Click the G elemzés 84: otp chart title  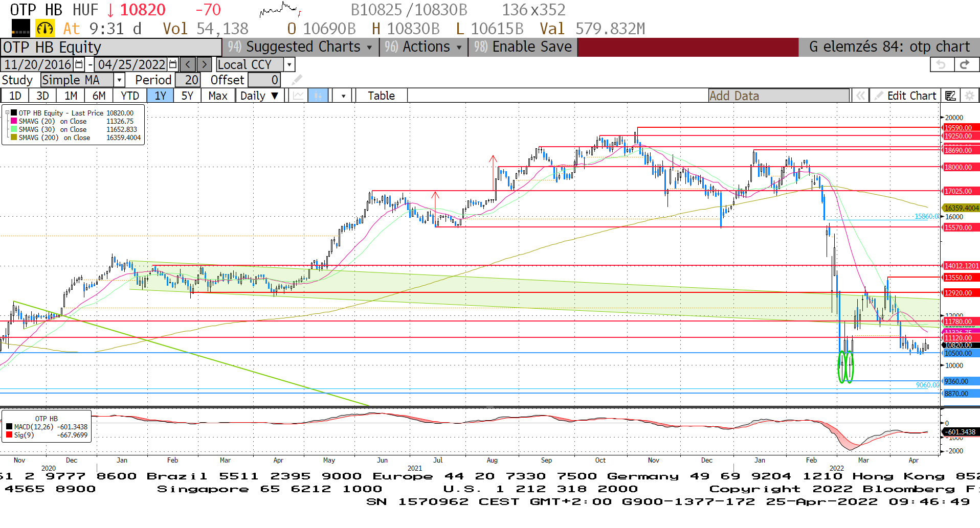coord(889,47)
